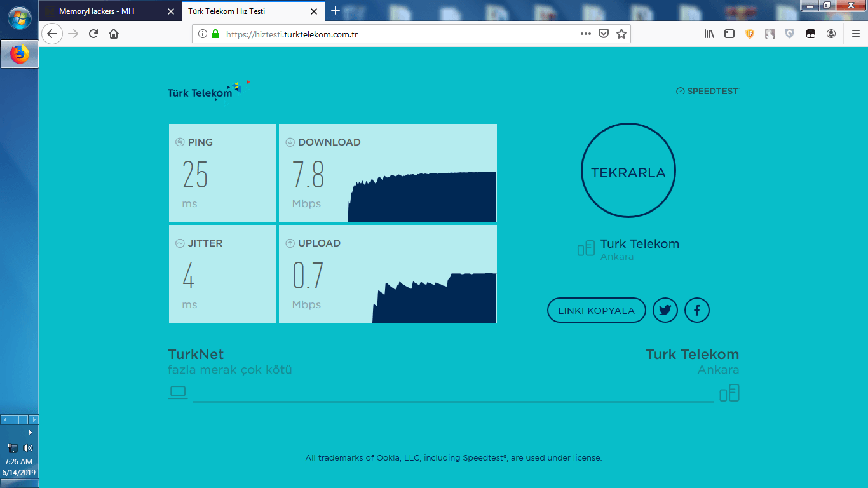Viewport: 868px width, 488px height.
Task: Click the forward navigation arrow
Action: pyautogui.click(x=73, y=34)
